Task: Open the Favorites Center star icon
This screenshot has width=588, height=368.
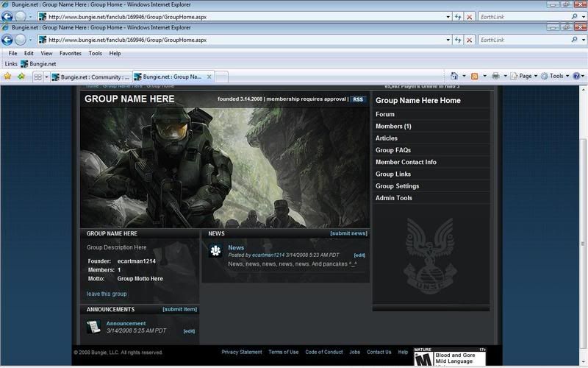Action: (x=7, y=77)
